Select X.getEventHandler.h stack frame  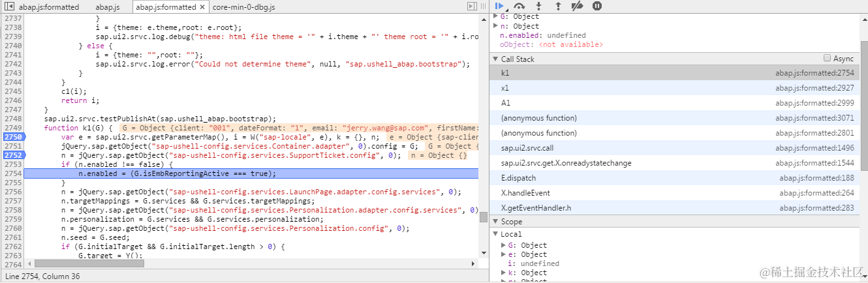[x=675, y=208]
